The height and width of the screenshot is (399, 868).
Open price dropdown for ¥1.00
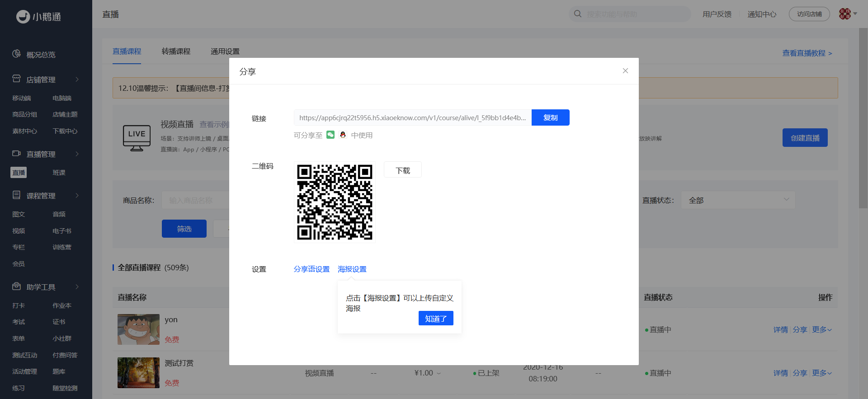coord(439,373)
